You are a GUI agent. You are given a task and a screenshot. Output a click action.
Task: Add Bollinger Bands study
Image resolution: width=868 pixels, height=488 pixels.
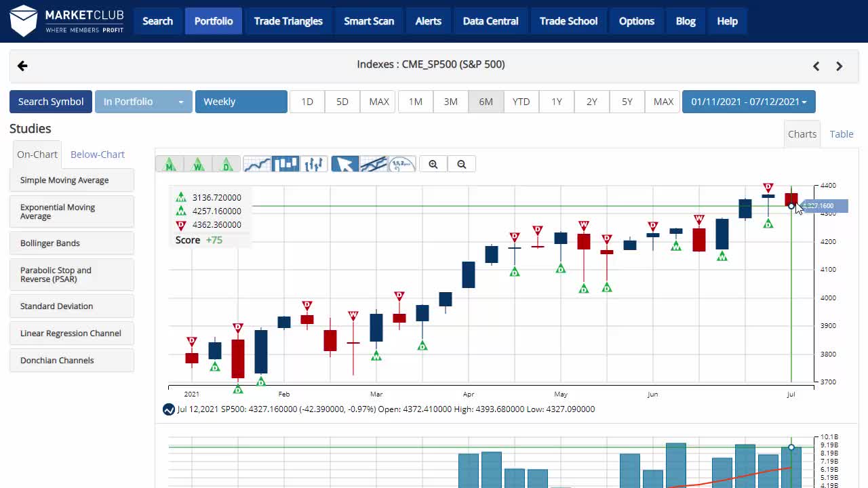tap(72, 243)
